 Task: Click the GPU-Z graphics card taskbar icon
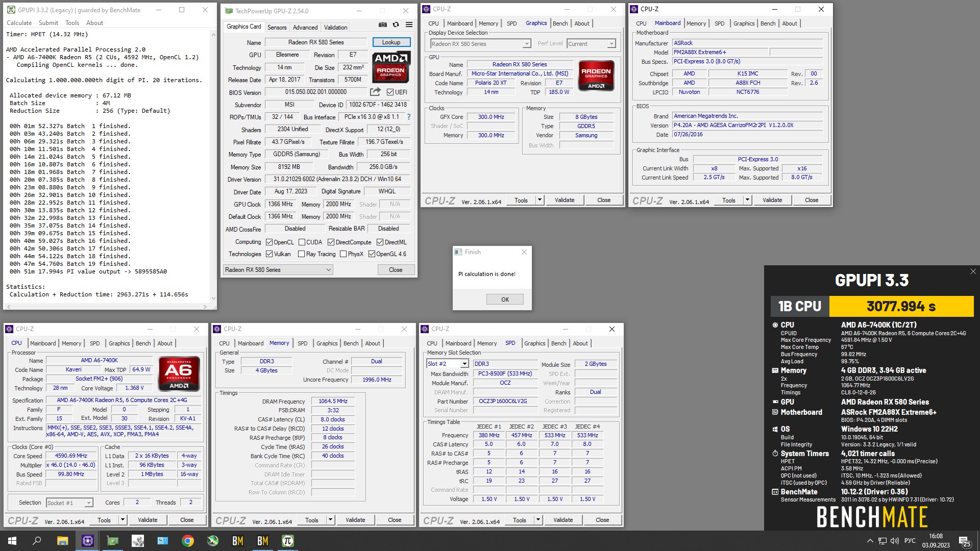click(112, 541)
